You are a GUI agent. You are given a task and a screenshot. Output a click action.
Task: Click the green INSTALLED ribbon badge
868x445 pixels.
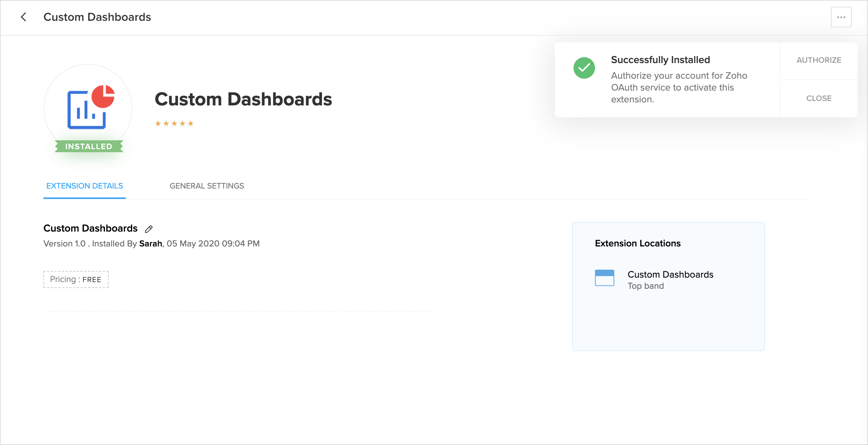tap(89, 147)
